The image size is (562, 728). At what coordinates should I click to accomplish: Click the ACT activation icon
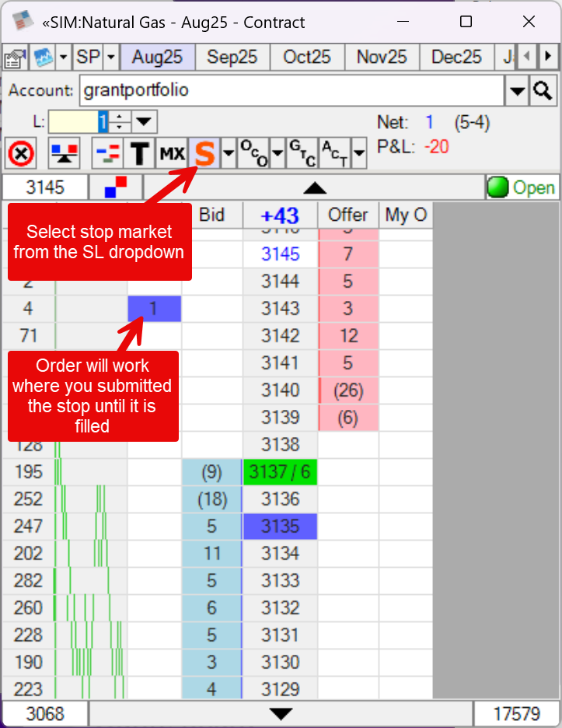(333, 154)
